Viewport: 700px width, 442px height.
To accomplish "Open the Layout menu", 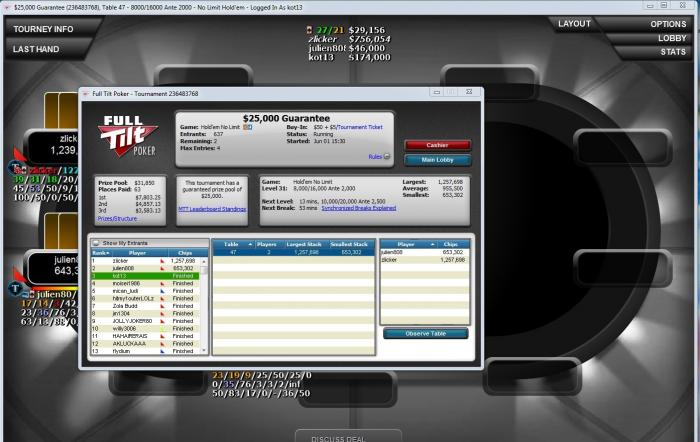I will click(x=574, y=24).
